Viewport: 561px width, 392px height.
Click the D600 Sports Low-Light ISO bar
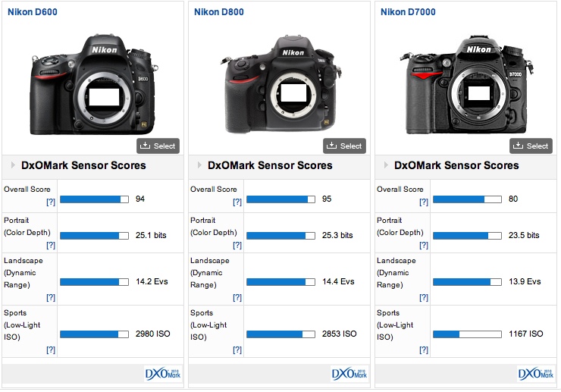click(95, 334)
